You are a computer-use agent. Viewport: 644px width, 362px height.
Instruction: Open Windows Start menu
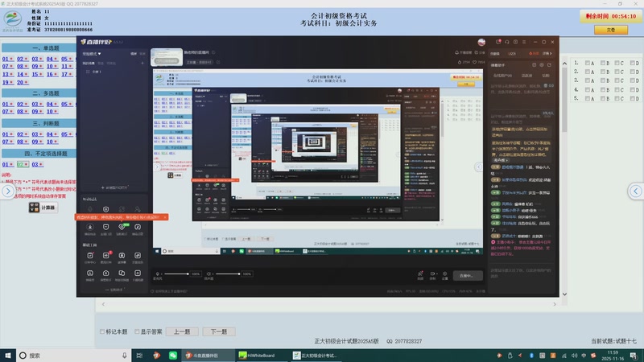tap(8, 356)
